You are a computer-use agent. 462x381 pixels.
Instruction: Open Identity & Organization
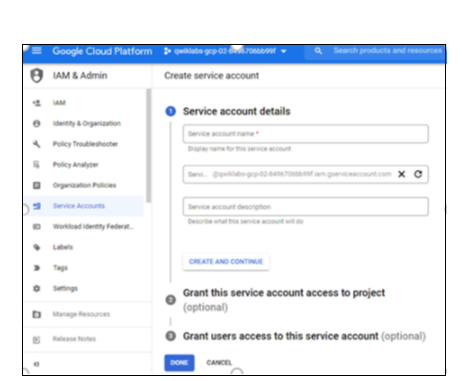pyautogui.click(x=87, y=123)
